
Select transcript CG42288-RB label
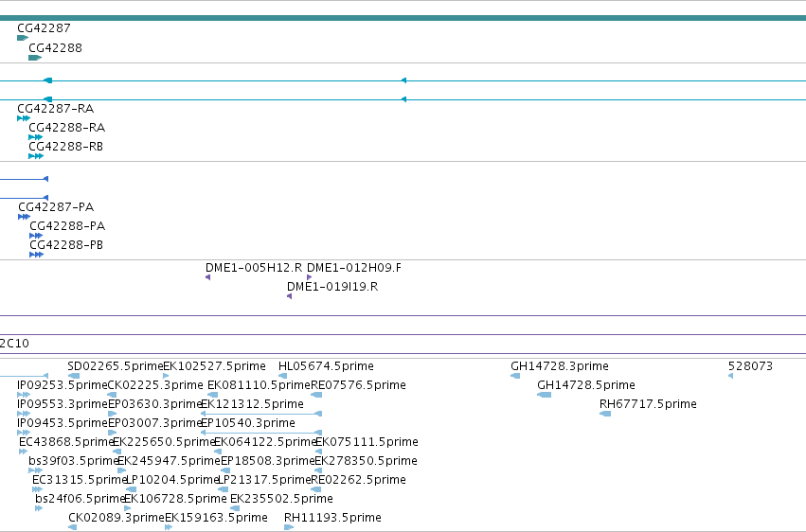[65, 147]
